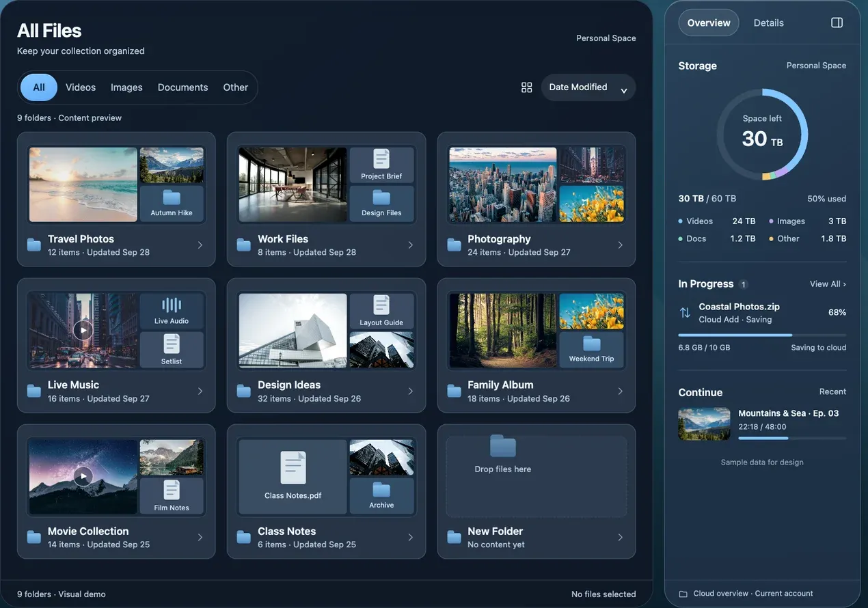The height and width of the screenshot is (608, 868).
Task: Filter files by Documents
Action: tap(182, 87)
